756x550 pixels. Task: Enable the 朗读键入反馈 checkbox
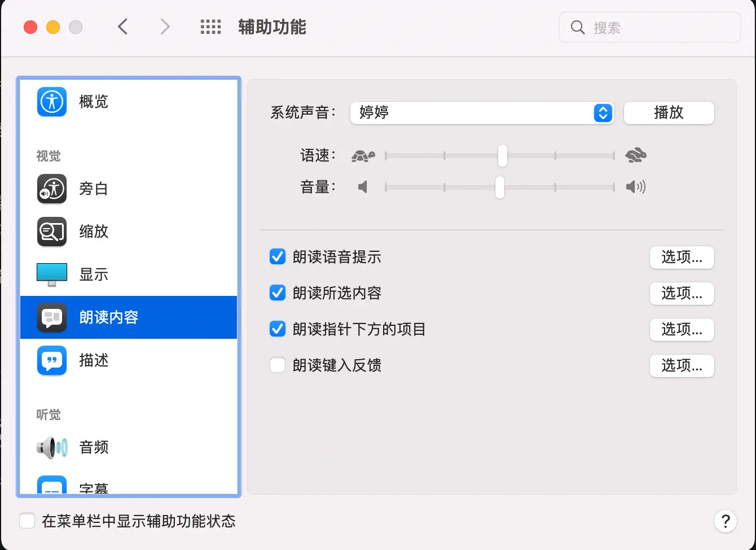[278, 365]
